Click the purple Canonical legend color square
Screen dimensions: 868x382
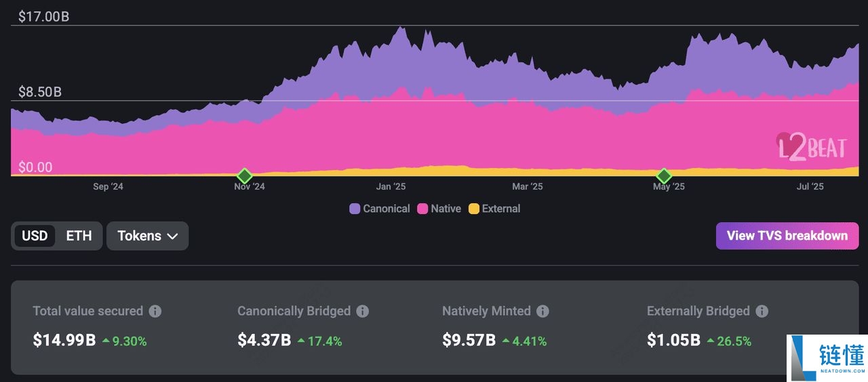[x=355, y=209]
